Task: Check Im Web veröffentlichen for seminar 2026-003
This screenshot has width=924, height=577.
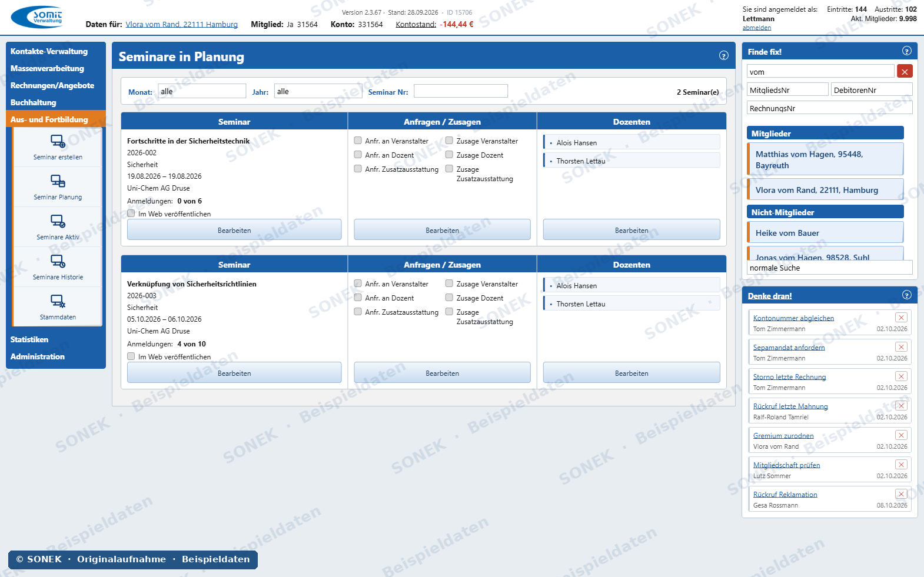Action: [131, 356]
